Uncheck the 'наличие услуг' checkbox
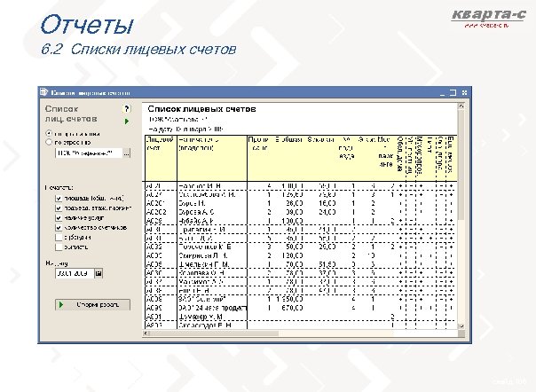Screen dimensions: 536x392 (59, 218)
